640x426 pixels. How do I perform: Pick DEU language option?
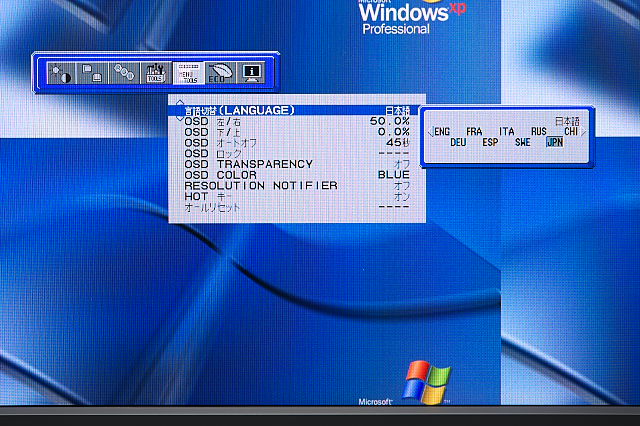point(458,142)
